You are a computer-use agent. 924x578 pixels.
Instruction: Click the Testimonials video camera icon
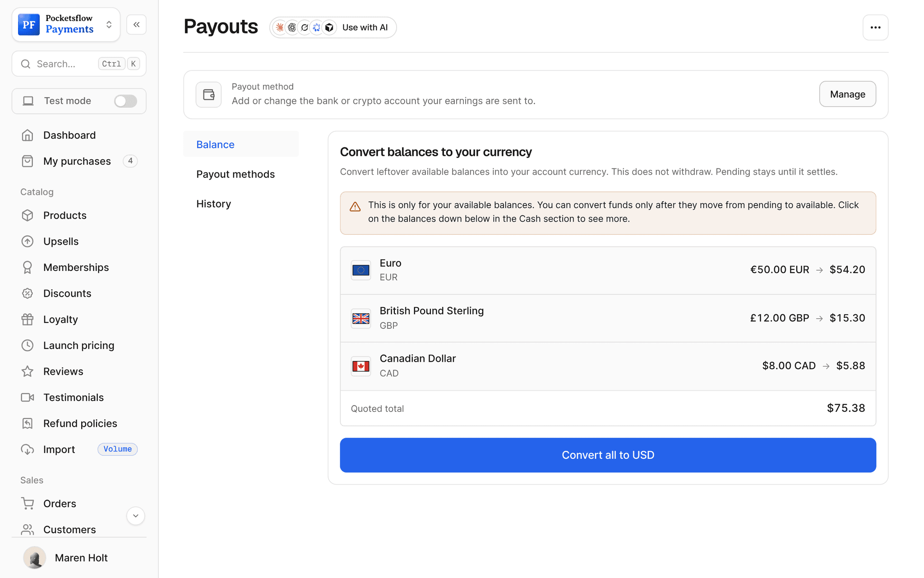pyautogui.click(x=28, y=397)
